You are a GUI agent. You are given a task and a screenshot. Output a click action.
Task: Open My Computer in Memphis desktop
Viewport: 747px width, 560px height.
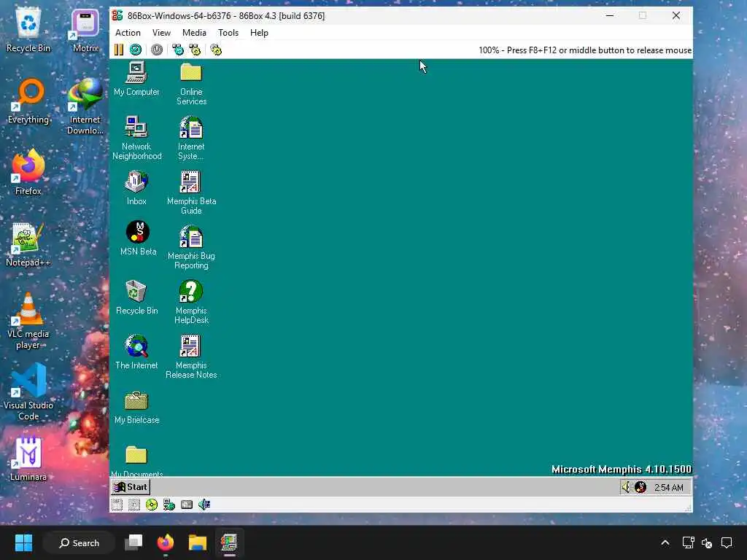click(x=136, y=79)
